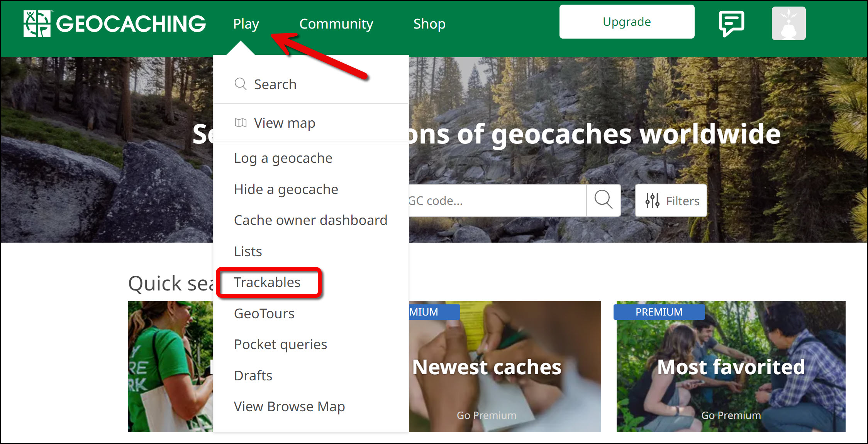The height and width of the screenshot is (444, 868).
Task: Select View Browse Map entry
Action: pyautogui.click(x=289, y=407)
